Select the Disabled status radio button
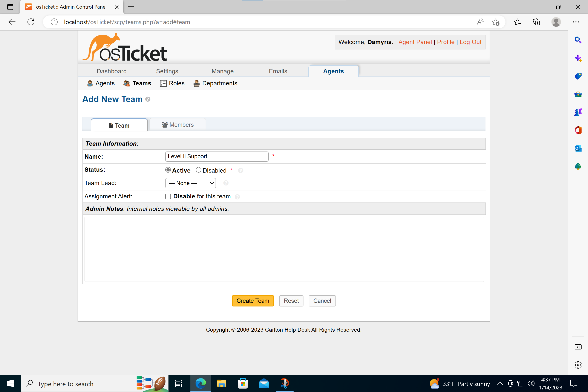 pyautogui.click(x=198, y=170)
